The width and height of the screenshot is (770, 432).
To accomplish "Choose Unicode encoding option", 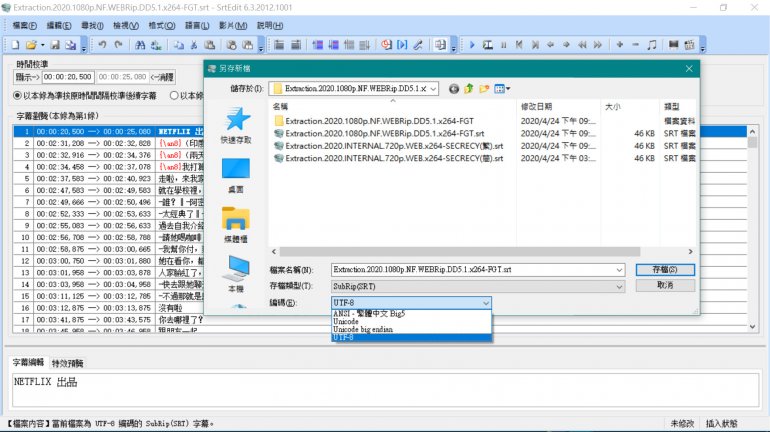I will point(412,322).
